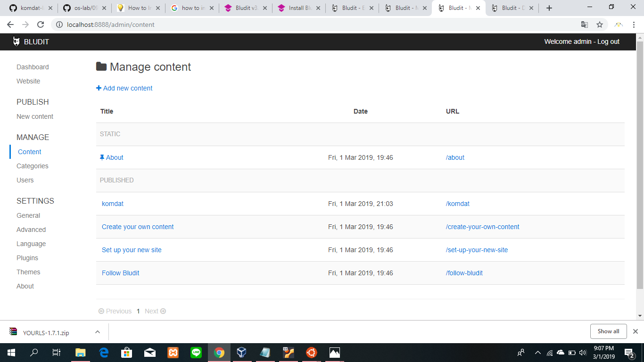The height and width of the screenshot is (362, 644).
Task: Open /komdat URL link
Action: click(458, 204)
